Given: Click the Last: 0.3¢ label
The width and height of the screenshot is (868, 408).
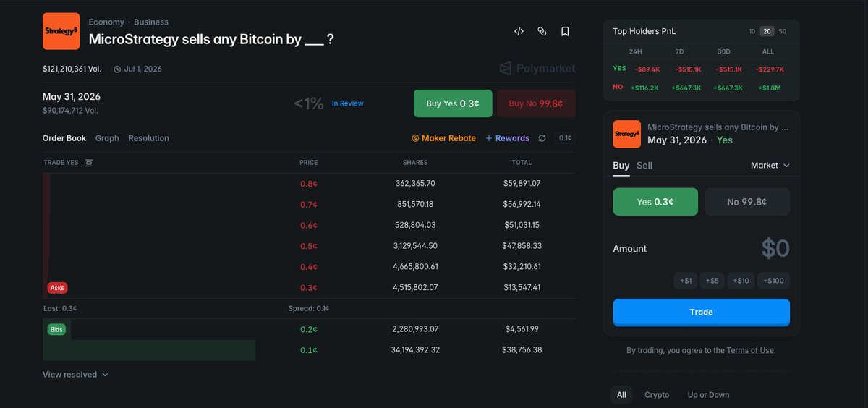Looking at the screenshot, I should click(60, 308).
